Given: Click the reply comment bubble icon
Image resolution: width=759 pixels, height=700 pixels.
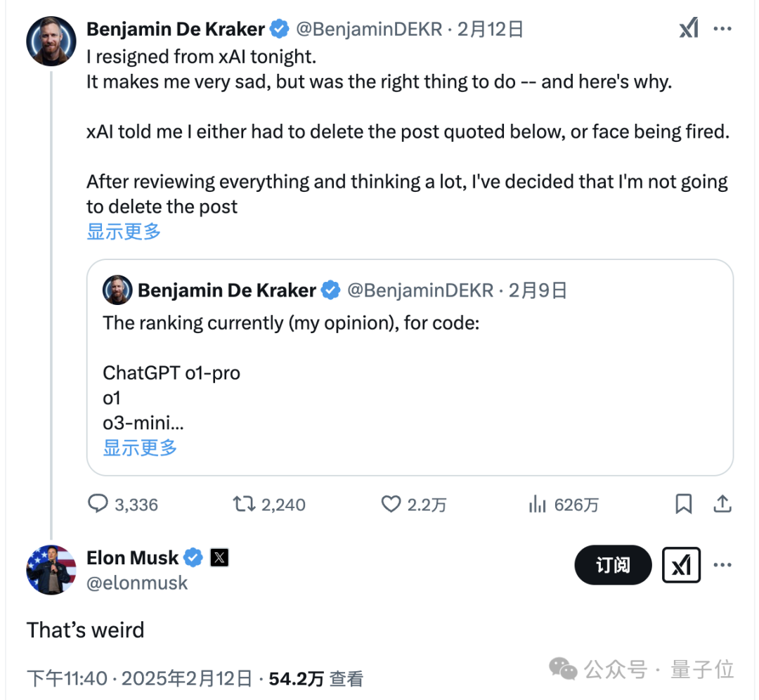Looking at the screenshot, I should [x=98, y=504].
